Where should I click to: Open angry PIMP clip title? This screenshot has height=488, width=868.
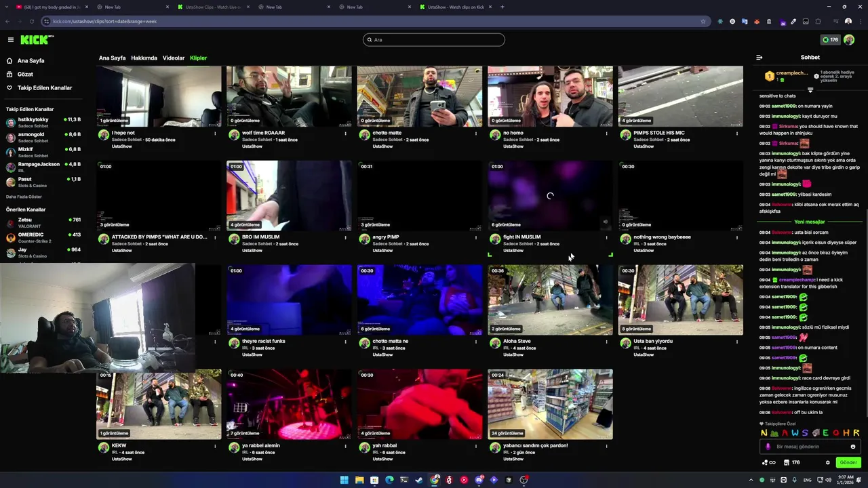point(386,237)
